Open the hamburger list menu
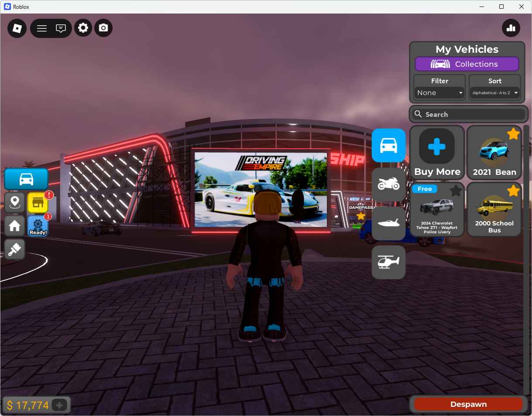This screenshot has height=416, width=532. pyautogui.click(x=42, y=28)
